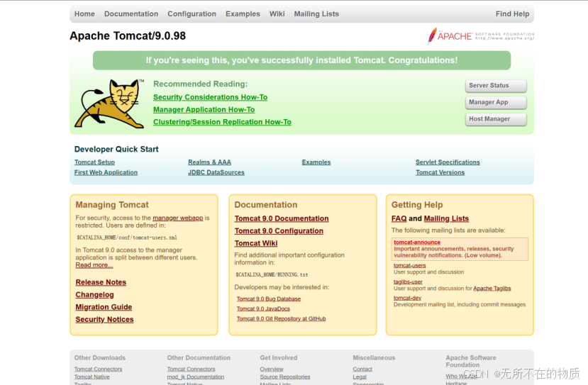Open Documentation in the top navigation bar

[x=131, y=14]
